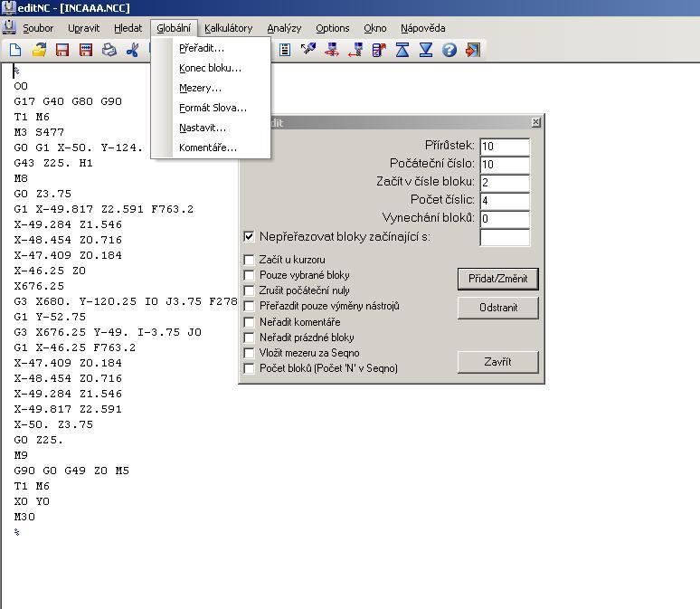Uncheck 'Nepřeřazovat bloky začínající s' checkbox
The image size is (700, 609).
point(250,237)
